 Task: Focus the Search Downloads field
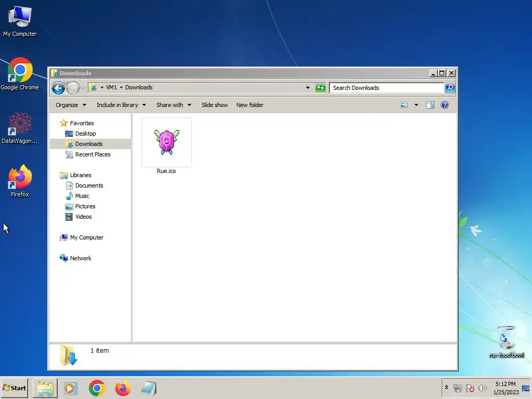click(387, 88)
